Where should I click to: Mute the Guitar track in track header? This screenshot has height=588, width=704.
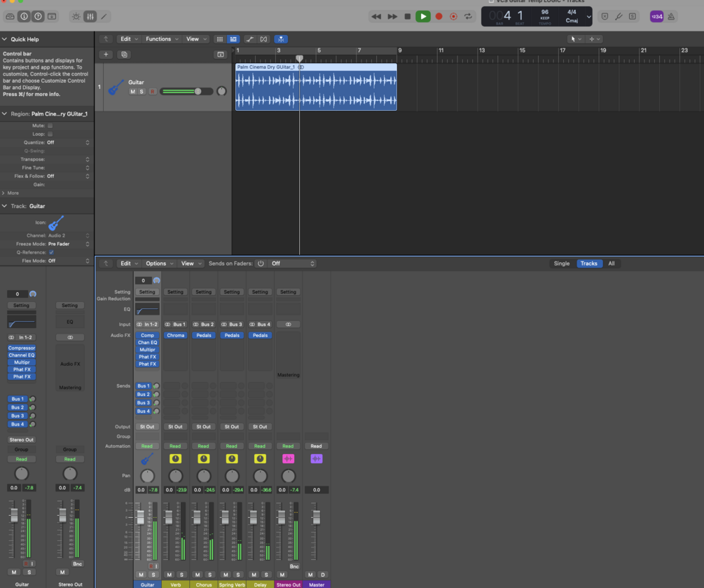click(x=132, y=92)
